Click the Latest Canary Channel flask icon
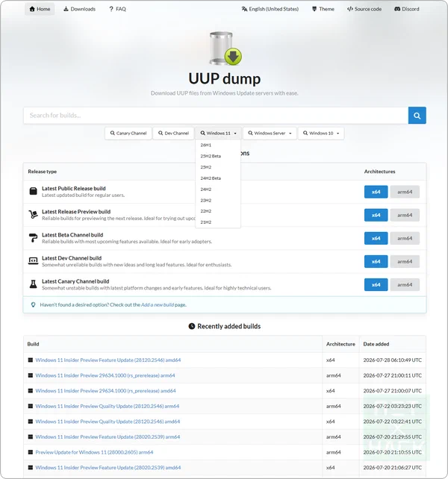 click(33, 284)
